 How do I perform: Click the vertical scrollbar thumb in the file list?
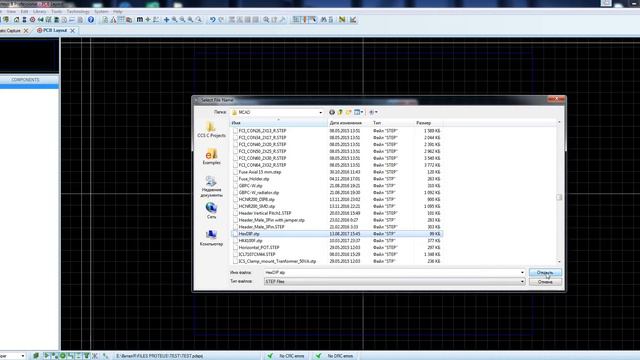click(x=559, y=197)
